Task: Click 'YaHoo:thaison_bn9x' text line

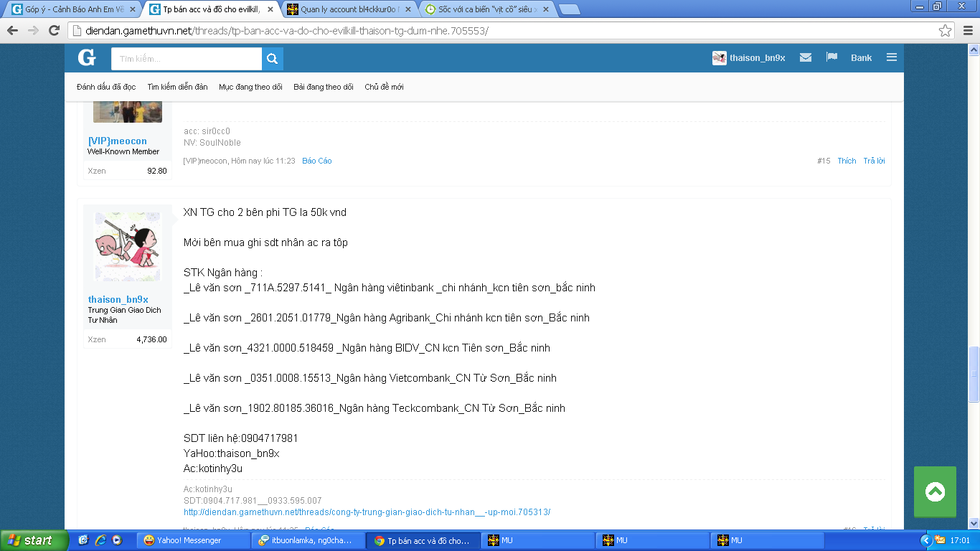Action: tap(232, 453)
